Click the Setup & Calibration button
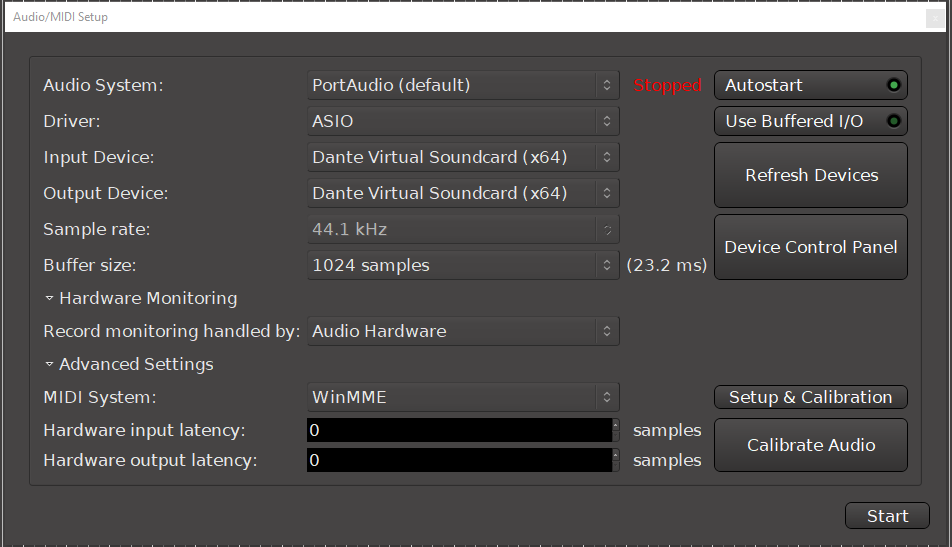The height and width of the screenshot is (547, 952). point(810,398)
